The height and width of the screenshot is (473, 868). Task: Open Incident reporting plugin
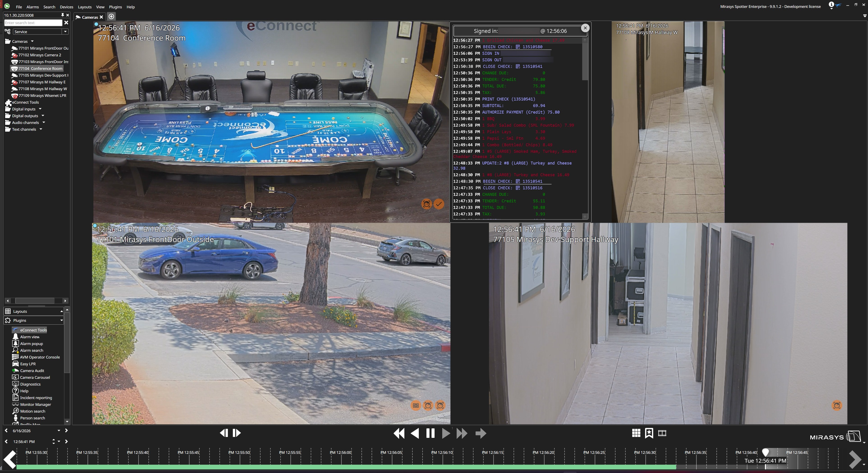click(x=32, y=398)
